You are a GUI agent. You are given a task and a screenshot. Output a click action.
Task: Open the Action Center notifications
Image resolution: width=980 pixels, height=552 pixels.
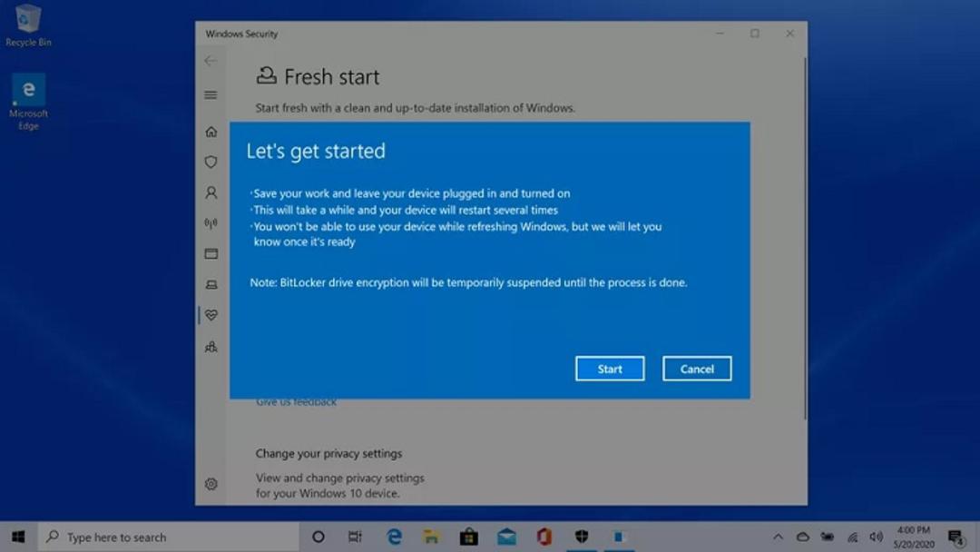click(x=955, y=537)
